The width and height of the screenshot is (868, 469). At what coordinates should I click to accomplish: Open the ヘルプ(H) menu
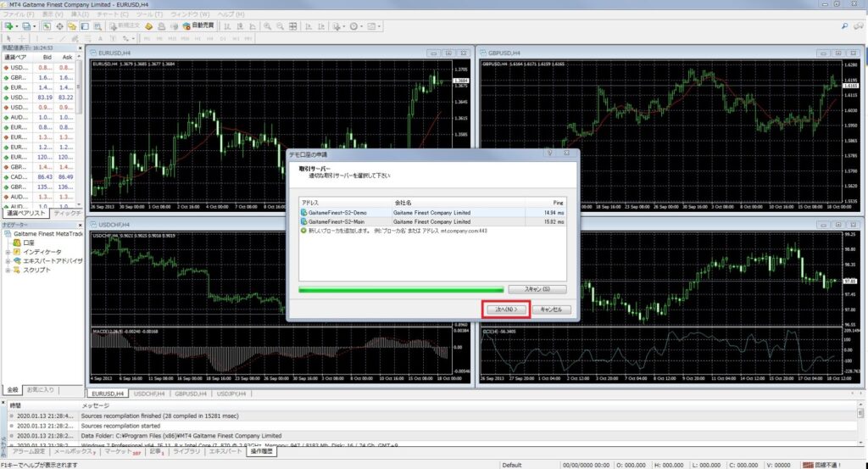(x=231, y=14)
